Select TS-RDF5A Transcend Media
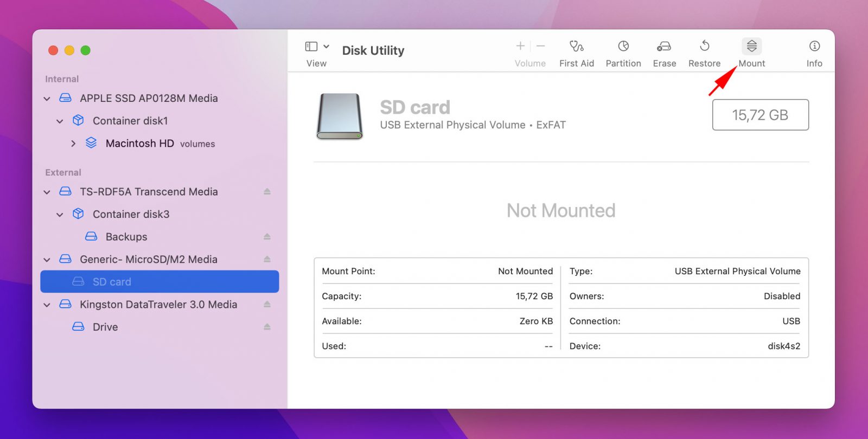The height and width of the screenshot is (439, 868). coord(159,191)
